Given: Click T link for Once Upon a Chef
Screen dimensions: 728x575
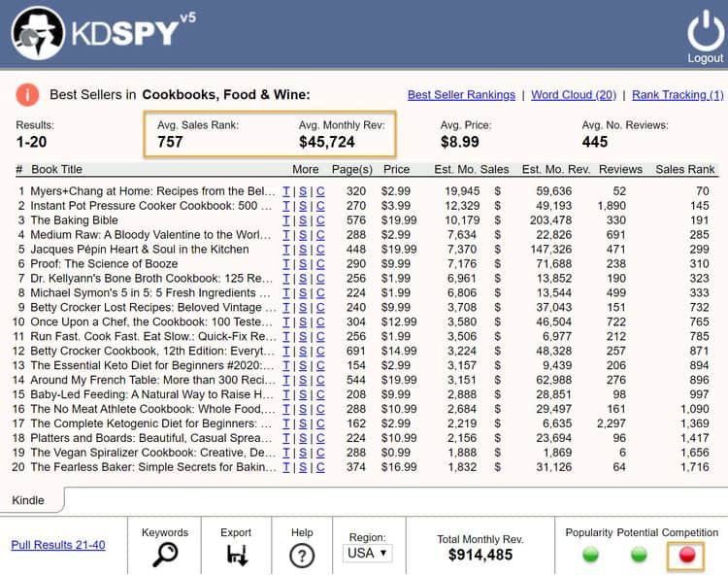Looking at the screenshot, I should [x=286, y=321].
